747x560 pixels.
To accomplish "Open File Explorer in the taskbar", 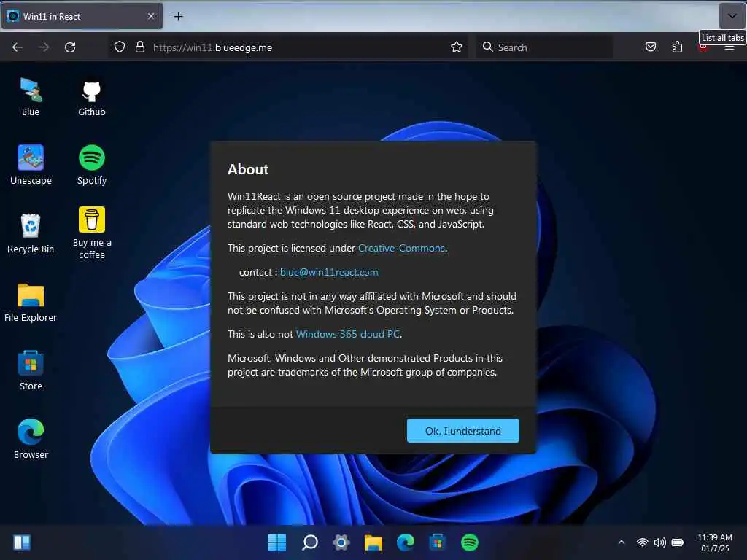I will [373, 542].
